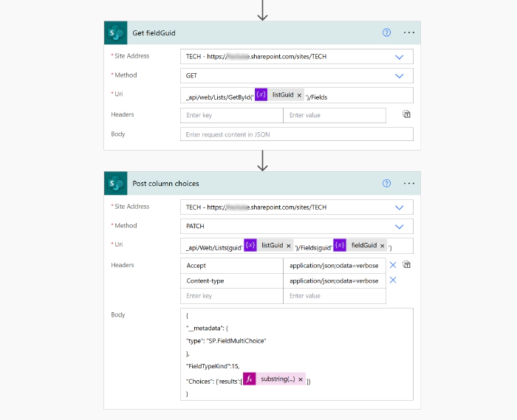Open more options menu for Get fieldGuid

(409, 33)
